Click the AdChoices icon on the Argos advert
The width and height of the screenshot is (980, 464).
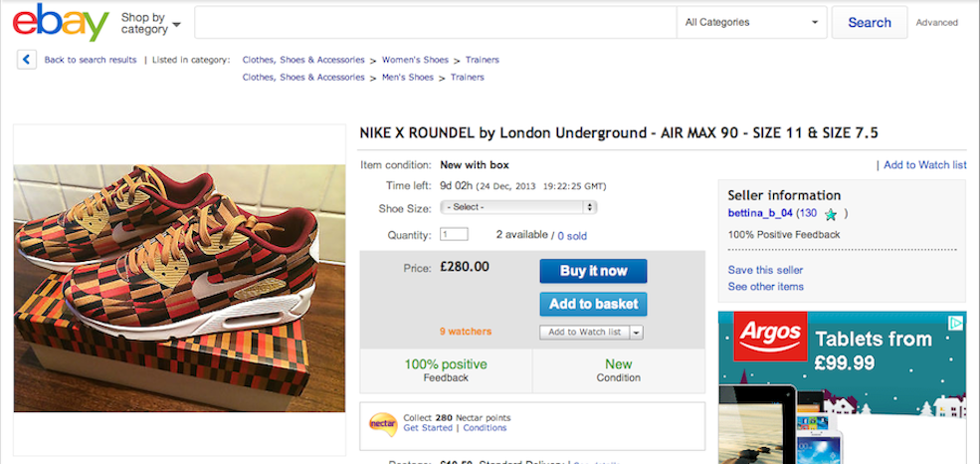[954, 323]
